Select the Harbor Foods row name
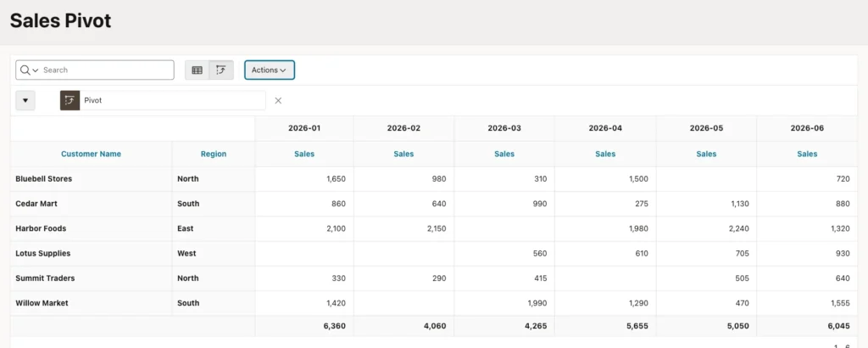This screenshot has width=868, height=348. (41, 228)
